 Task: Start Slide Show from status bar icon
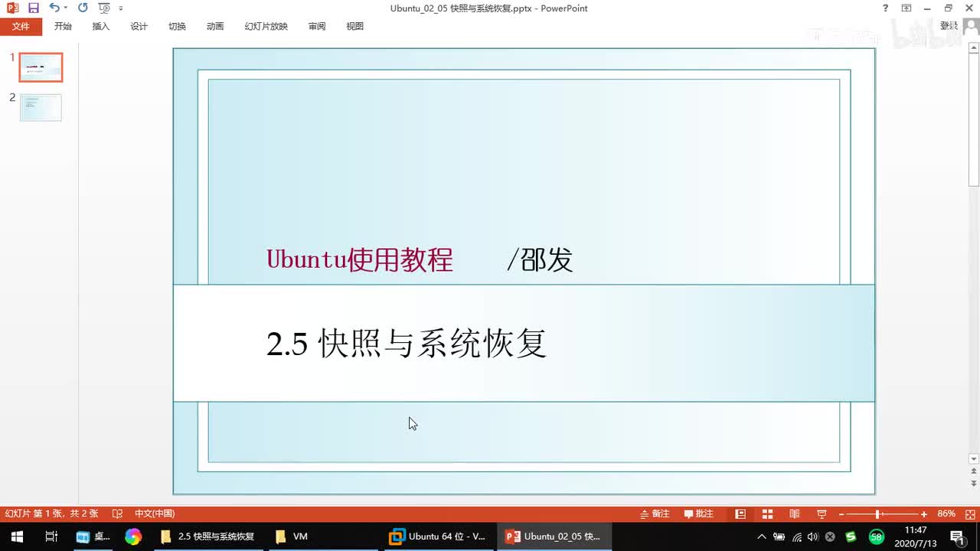point(822,514)
